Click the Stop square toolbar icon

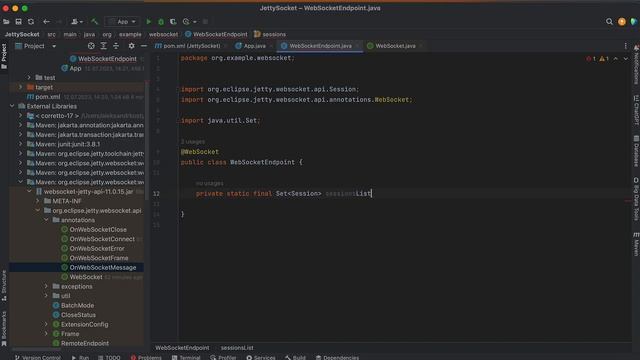point(205,22)
